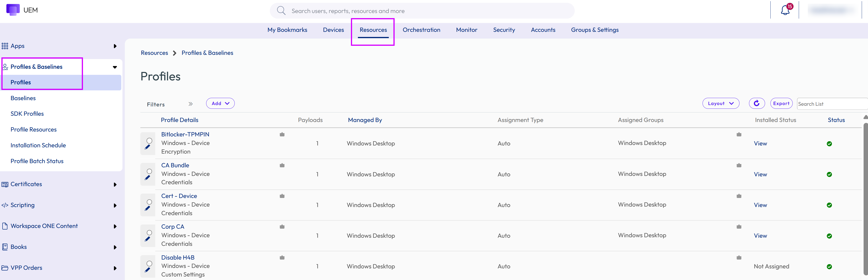This screenshot has width=868, height=280.
Task: Expand the VPP Orders sidebar section
Action: point(115,268)
